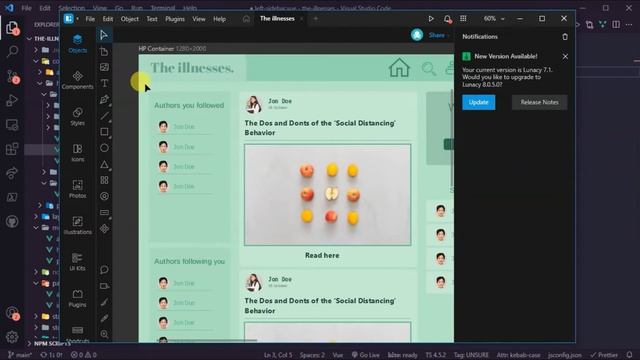Open the Illustrations library panel
Screen dimensions: 640x360
[78, 225]
